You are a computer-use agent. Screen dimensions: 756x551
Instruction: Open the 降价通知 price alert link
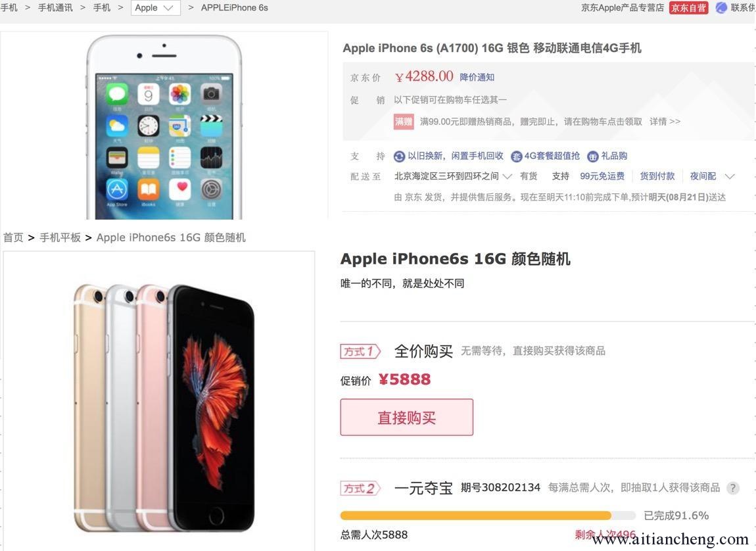point(477,77)
